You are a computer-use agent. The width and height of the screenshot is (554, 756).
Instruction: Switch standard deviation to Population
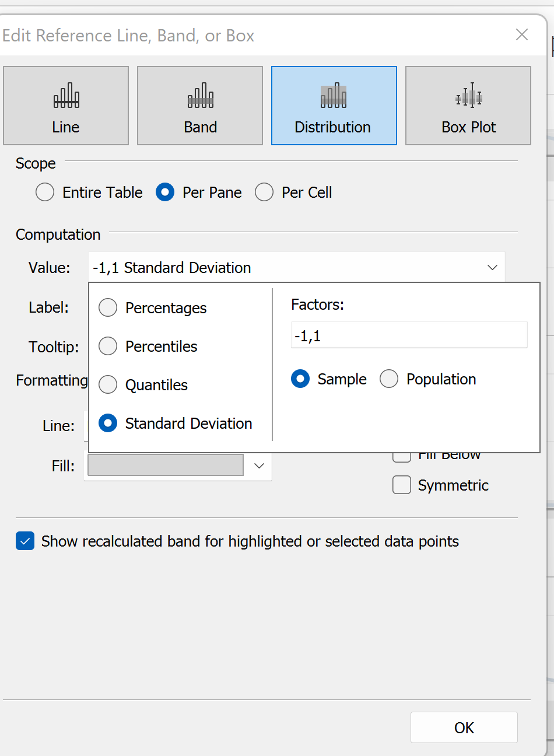tap(389, 379)
